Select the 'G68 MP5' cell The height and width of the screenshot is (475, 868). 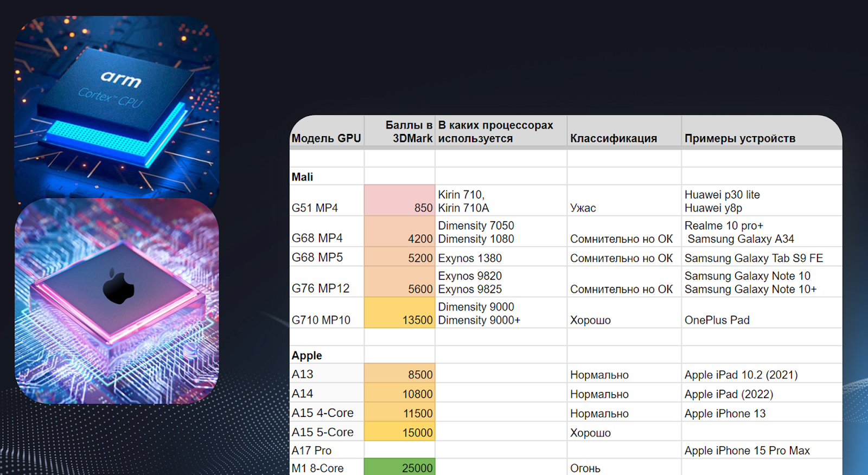coord(327,256)
